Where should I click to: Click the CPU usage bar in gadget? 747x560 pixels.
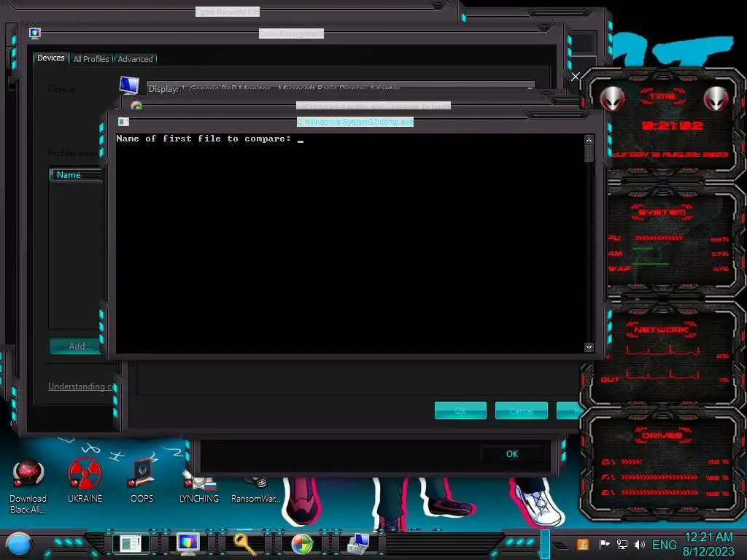tap(659, 238)
